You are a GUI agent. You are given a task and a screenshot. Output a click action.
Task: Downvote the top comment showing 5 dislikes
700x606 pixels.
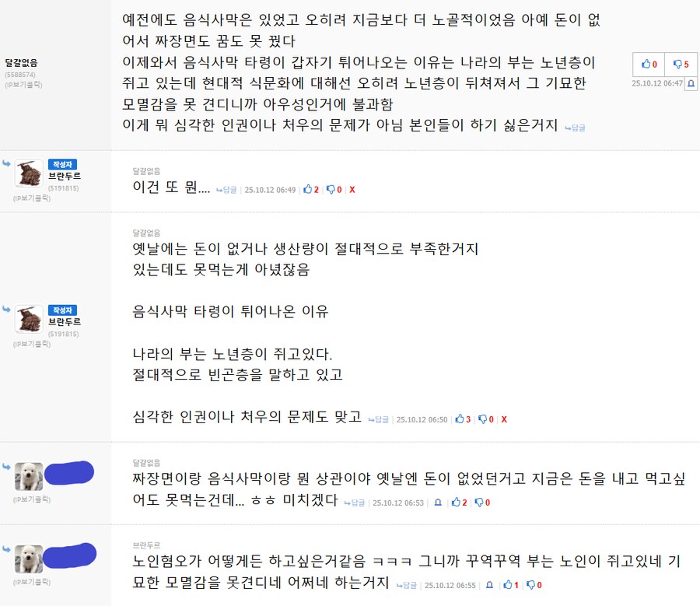pos(681,65)
